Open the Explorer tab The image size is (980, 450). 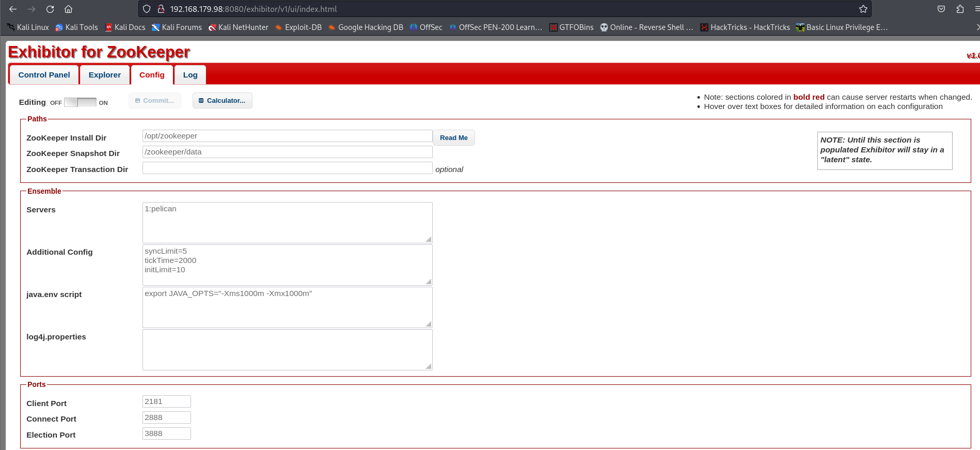[104, 75]
